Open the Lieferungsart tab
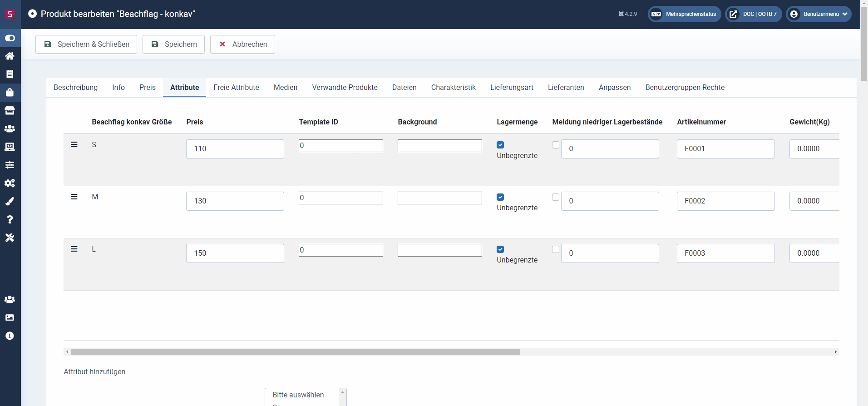Screen dimensions: 868x406 coord(512,87)
